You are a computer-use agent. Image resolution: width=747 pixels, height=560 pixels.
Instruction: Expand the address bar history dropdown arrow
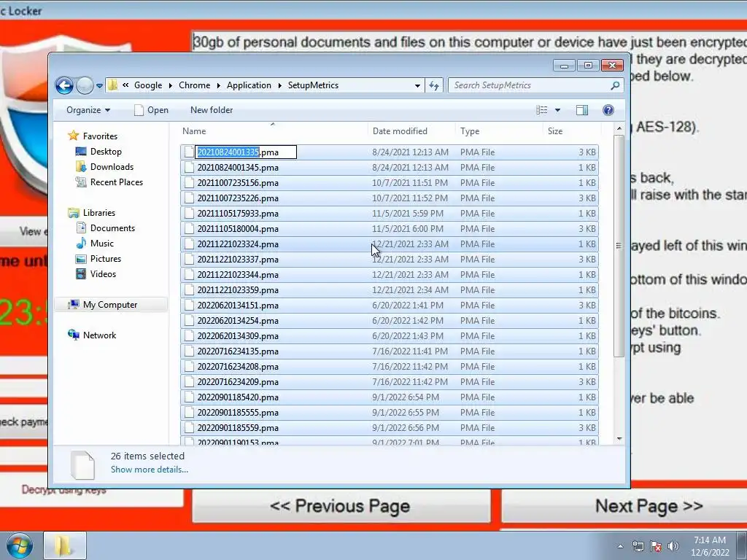pos(417,86)
